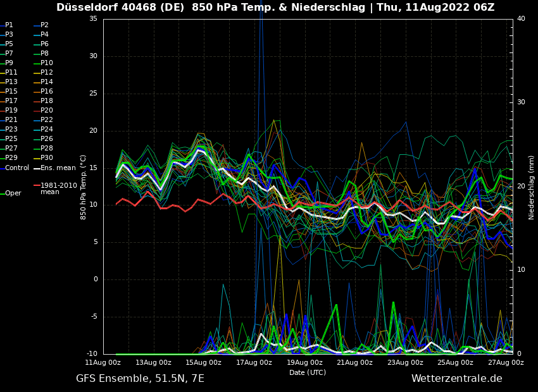Click the 25Aug 00z date tick
Image resolution: width=538 pixels, height=392 pixels.
click(x=455, y=363)
